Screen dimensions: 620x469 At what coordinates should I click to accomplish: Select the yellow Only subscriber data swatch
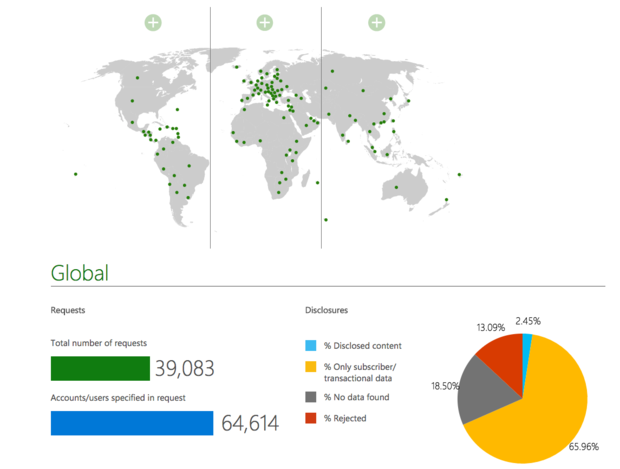tap(311, 367)
